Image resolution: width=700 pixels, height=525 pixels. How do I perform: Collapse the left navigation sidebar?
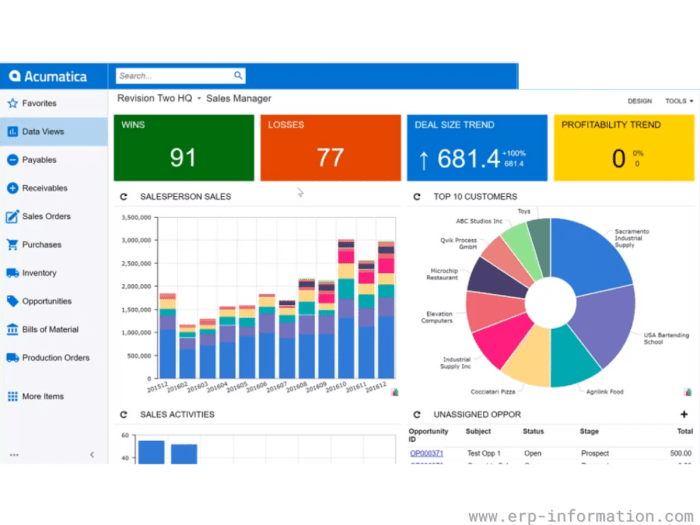92,454
